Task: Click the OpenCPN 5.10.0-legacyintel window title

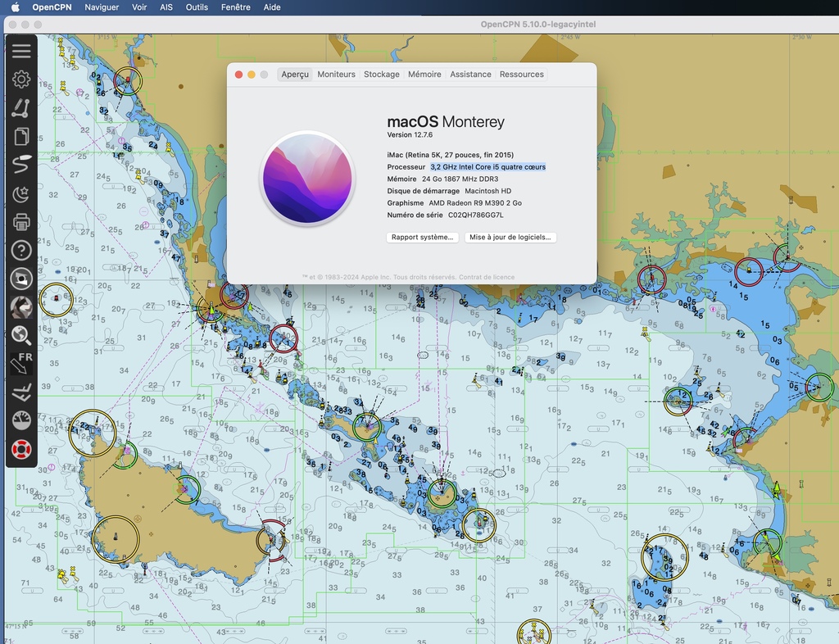Action: pos(537,24)
